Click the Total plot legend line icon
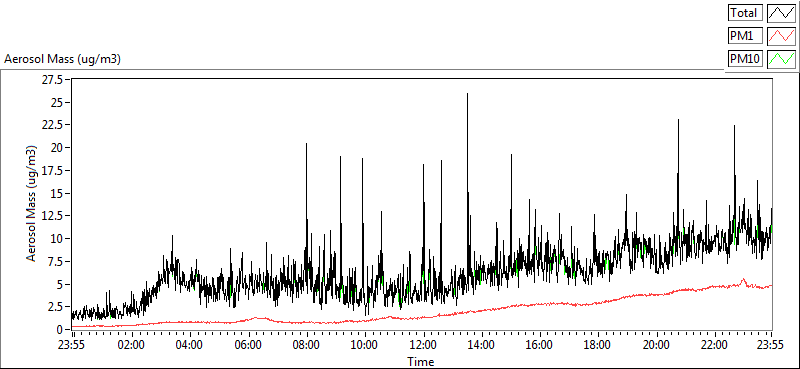 tap(781, 12)
